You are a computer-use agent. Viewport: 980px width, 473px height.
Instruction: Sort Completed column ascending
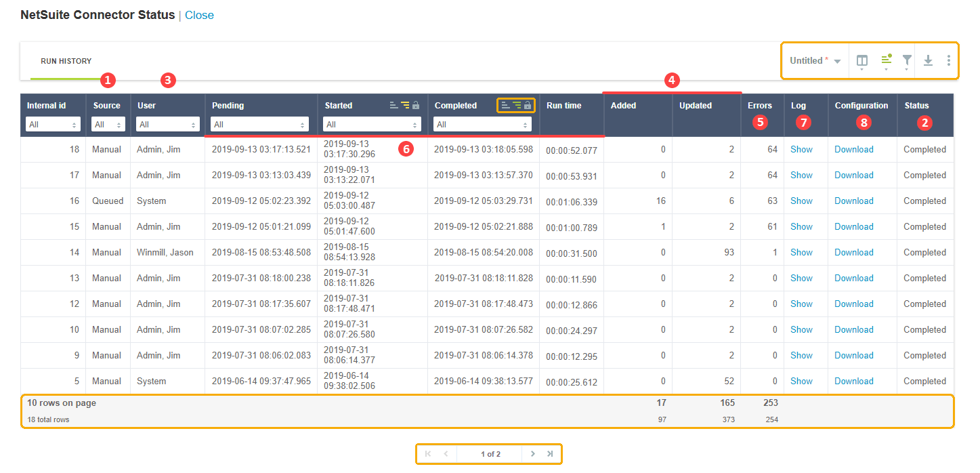click(x=505, y=105)
